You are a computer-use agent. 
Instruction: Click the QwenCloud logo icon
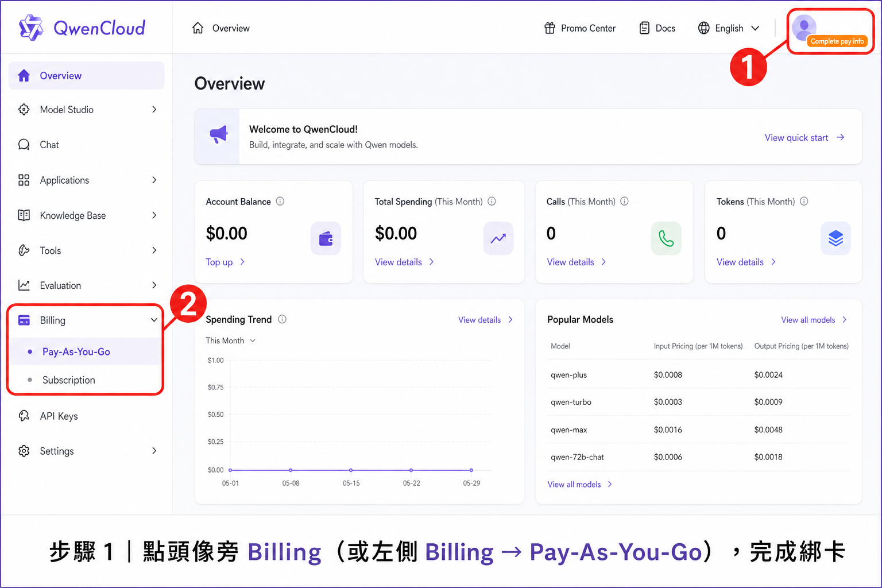(x=31, y=28)
